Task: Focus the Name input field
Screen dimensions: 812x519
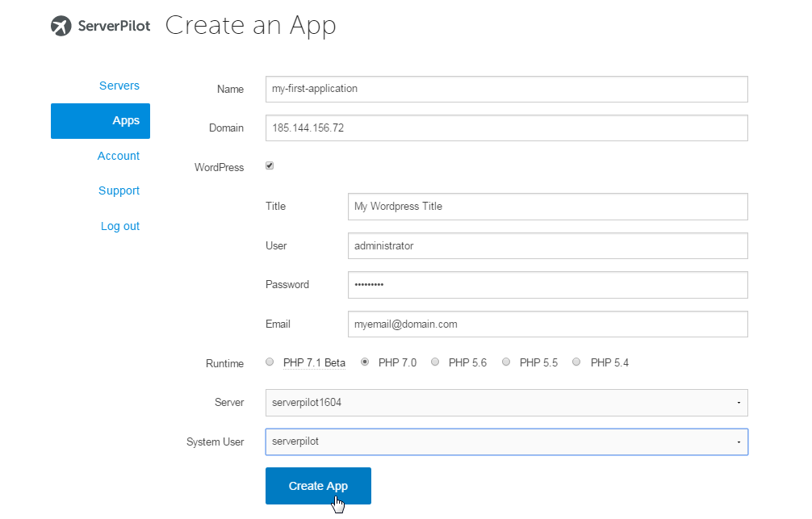Action: click(506, 89)
